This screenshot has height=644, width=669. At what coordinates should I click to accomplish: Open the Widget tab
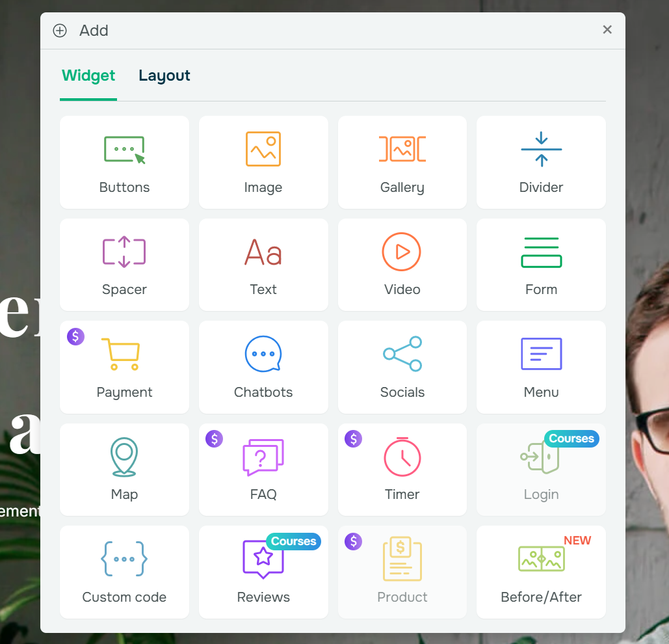[x=88, y=75]
